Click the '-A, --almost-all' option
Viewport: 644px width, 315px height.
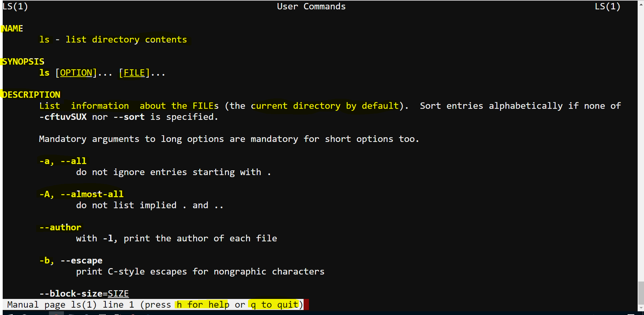tap(81, 194)
